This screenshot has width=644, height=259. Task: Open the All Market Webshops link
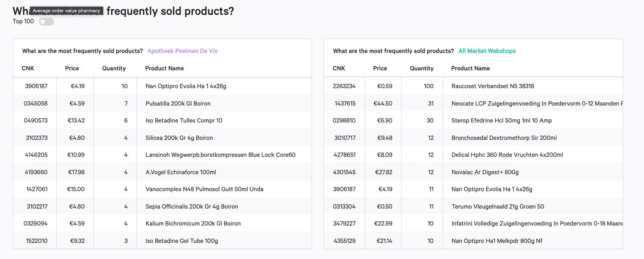487,51
